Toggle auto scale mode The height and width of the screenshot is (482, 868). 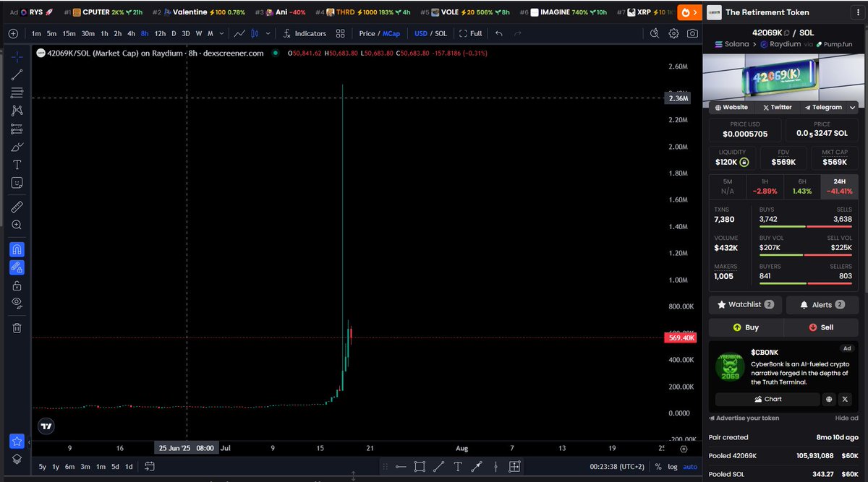pyautogui.click(x=690, y=466)
